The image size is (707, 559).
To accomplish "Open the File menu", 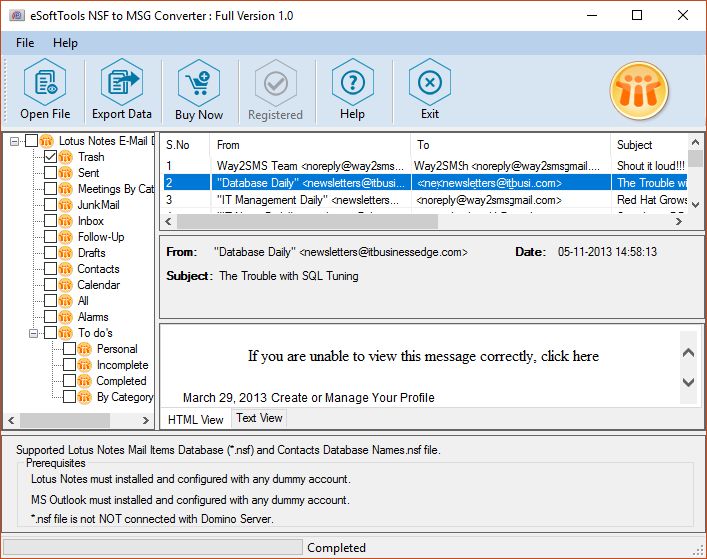I will tap(25, 43).
